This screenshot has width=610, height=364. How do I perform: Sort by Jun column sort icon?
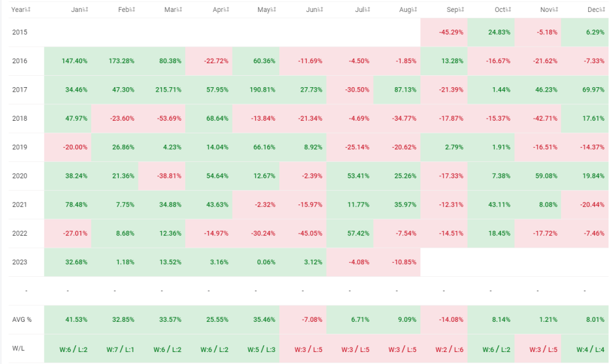coord(320,10)
